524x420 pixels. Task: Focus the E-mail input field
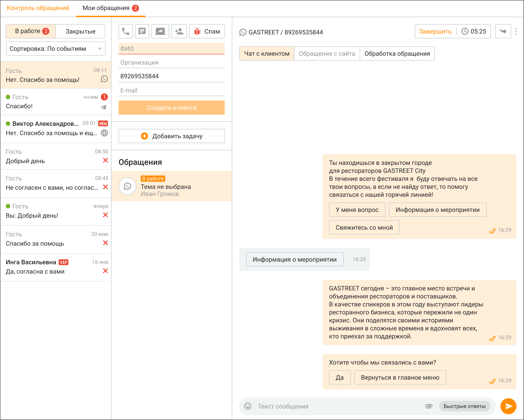point(172,90)
